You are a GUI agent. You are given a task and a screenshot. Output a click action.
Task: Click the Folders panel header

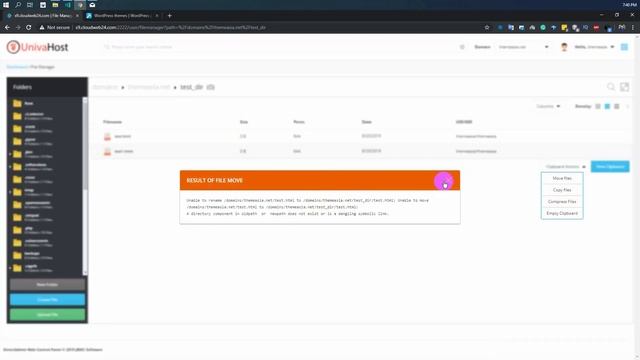point(47,87)
